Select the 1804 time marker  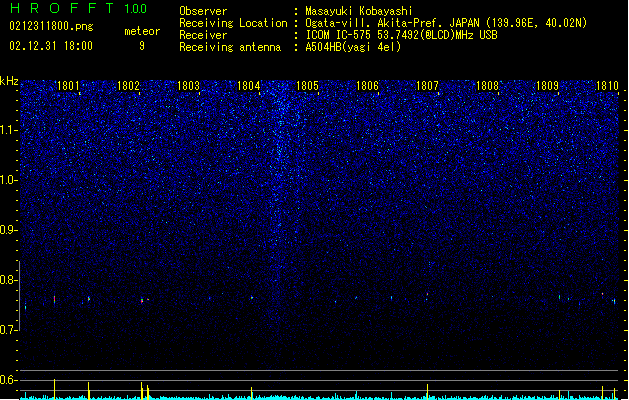[x=248, y=86]
